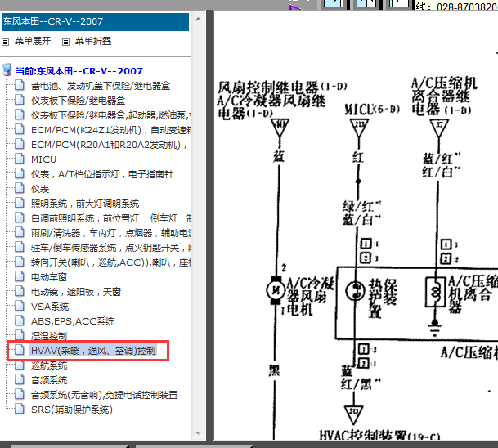
Task: Open 仪表板下保险/继电器盒 entry
Action: [x=78, y=101]
